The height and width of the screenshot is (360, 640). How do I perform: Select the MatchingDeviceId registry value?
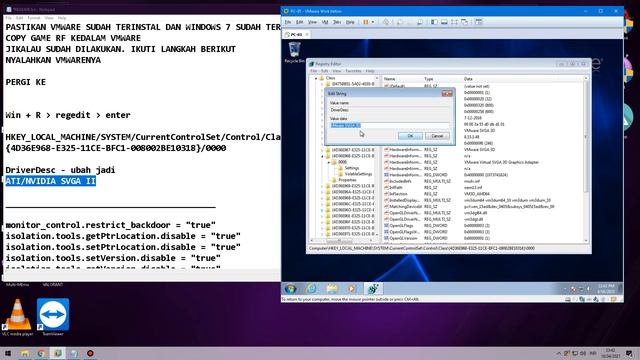pyautogui.click(x=404, y=207)
